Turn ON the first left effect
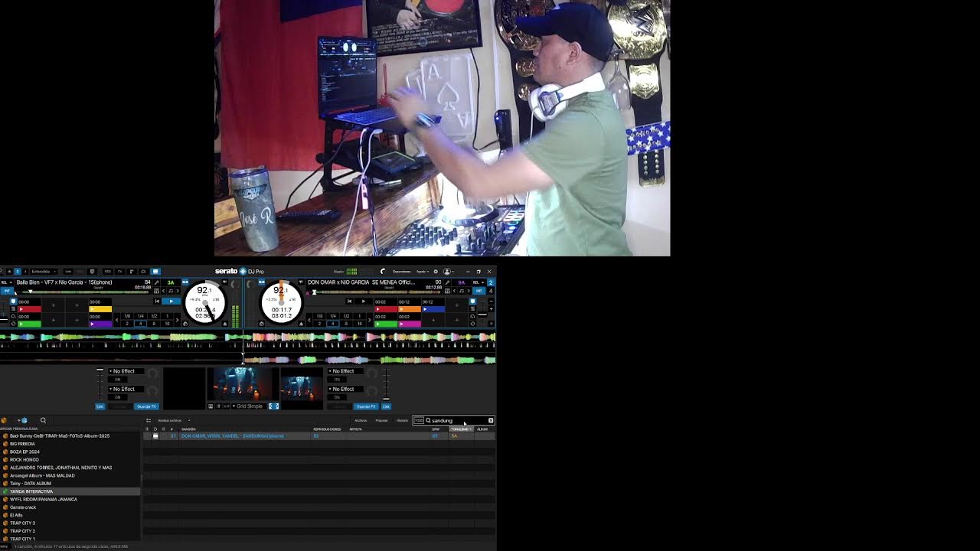Viewport: 980px width, 551px height. click(117, 380)
